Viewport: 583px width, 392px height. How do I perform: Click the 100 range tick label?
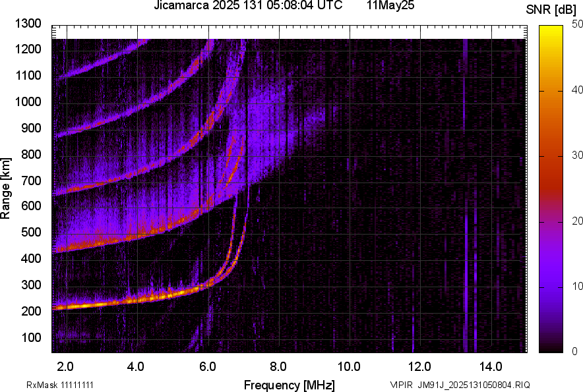click(31, 337)
